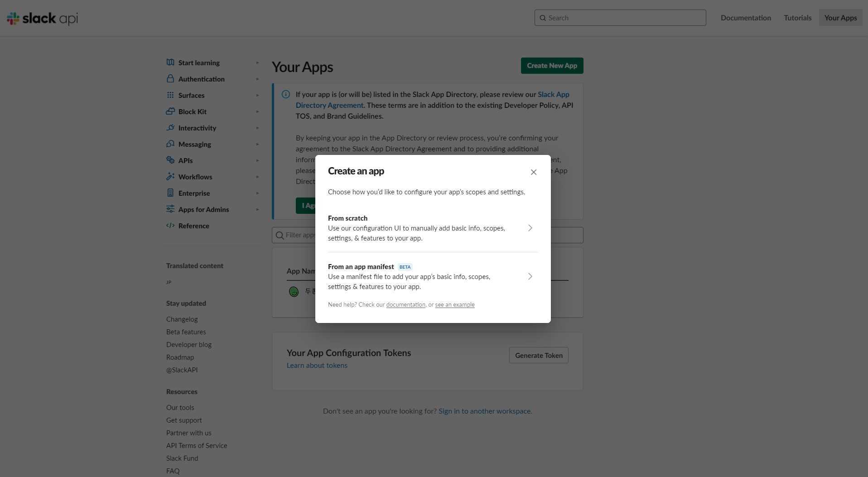Open the API Terms of Service link

tap(197, 445)
